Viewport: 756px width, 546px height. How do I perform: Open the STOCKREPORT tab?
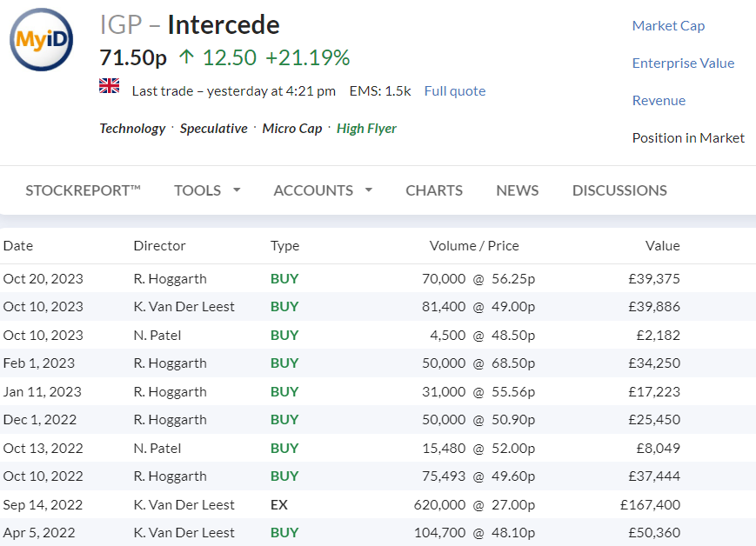click(x=83, y=190)
